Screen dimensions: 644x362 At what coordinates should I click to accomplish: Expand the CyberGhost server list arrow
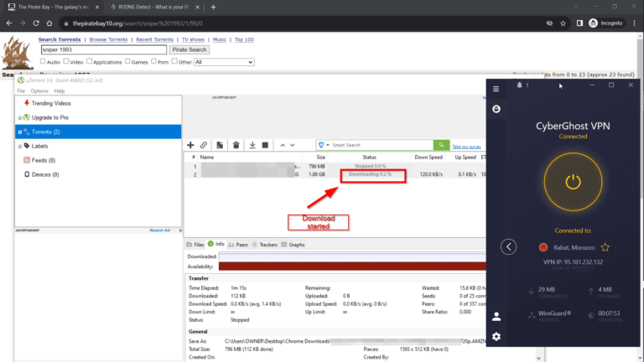tap(509, 246)
